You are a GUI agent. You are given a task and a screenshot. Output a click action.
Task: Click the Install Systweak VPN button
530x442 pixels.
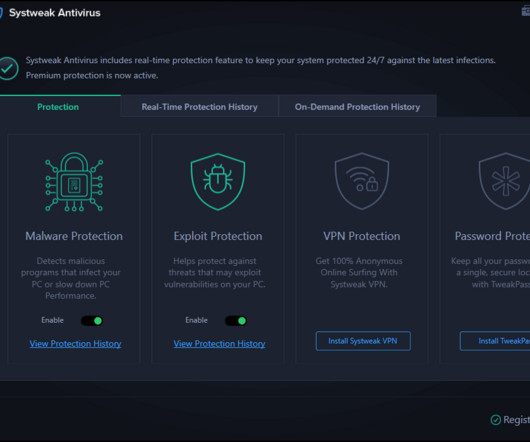click(x=363, y=341)
